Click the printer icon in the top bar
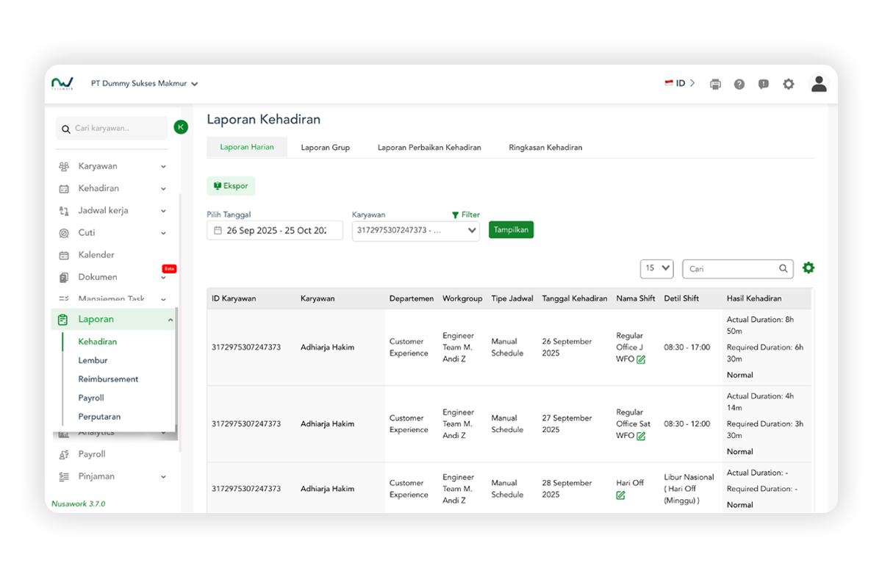 [x=715, y=85]
